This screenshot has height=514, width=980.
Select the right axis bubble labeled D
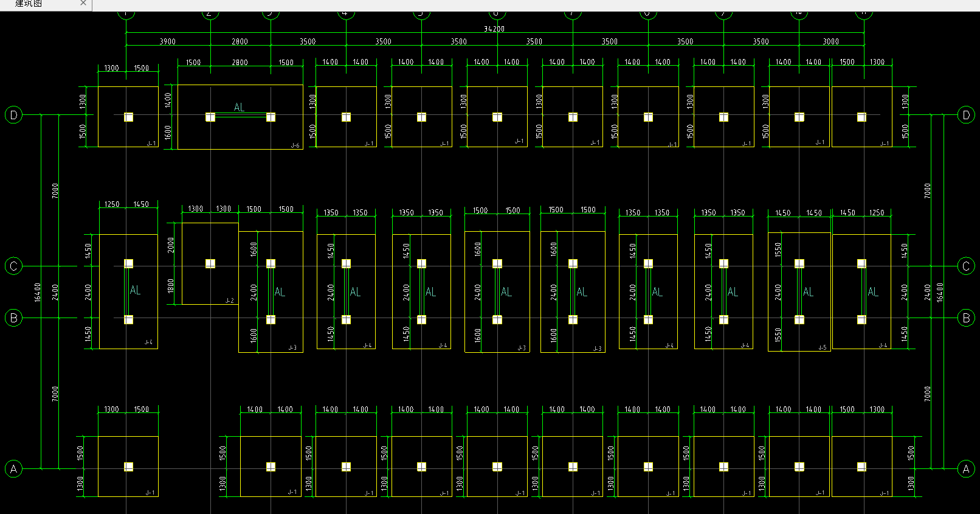(966, 114)
